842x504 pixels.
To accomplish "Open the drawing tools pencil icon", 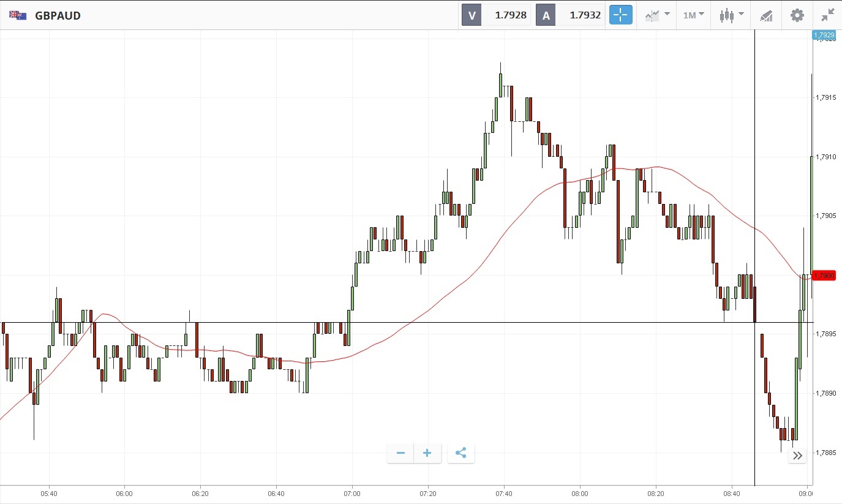I will [x=765, y=15].
